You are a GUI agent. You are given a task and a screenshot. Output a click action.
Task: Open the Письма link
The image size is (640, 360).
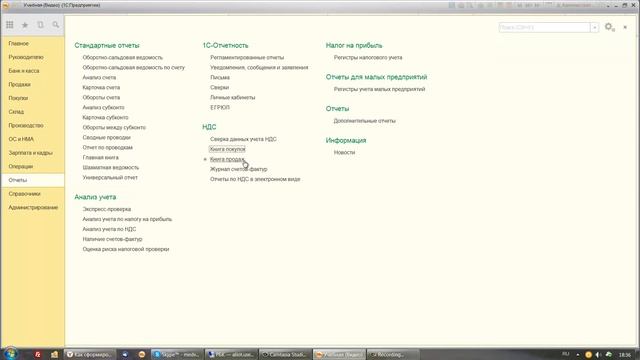click(x=220, y=78)
